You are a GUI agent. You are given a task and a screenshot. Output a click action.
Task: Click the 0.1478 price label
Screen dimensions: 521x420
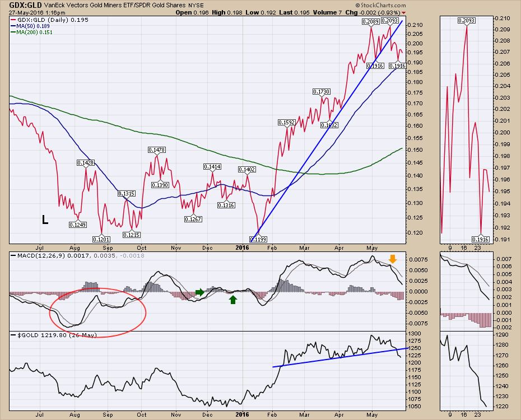coord(157,150)
